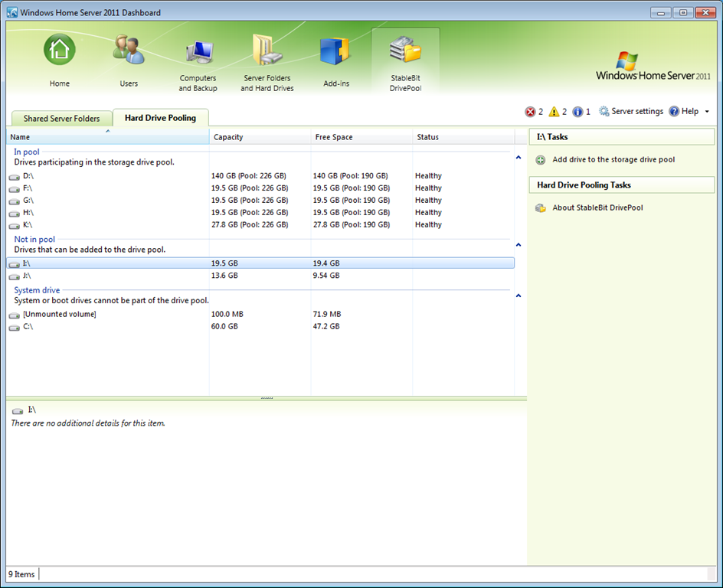Click the Dashboard title bar app icon
Image resolution: width=723 pixels, height=588 pixels.
point(12,12)
